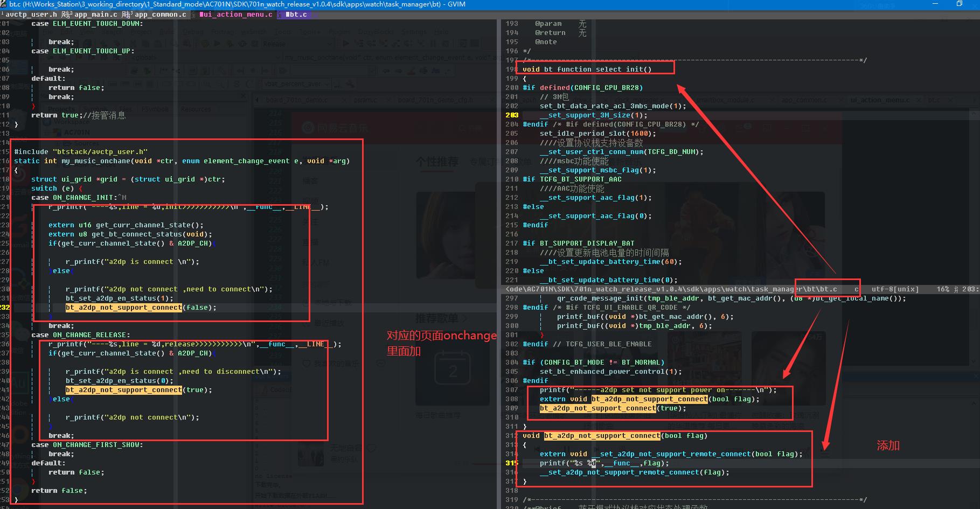Select the bt.c tab

pos(296,15)
